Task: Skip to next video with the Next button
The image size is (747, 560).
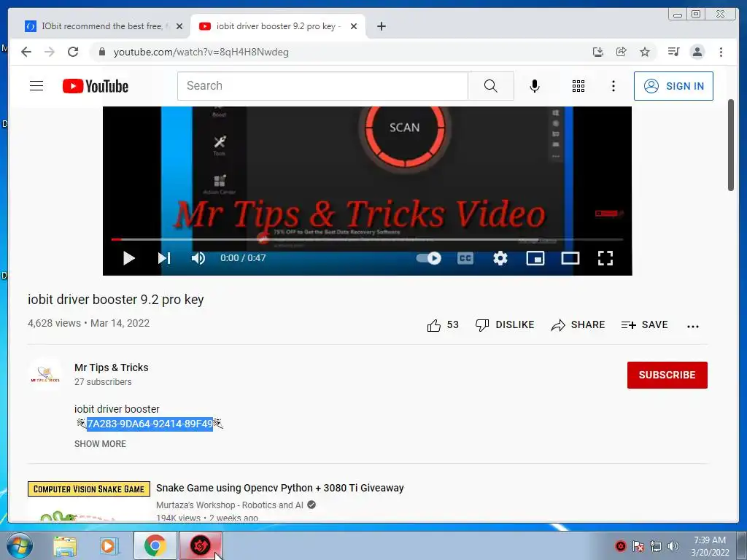Action: 164,258
